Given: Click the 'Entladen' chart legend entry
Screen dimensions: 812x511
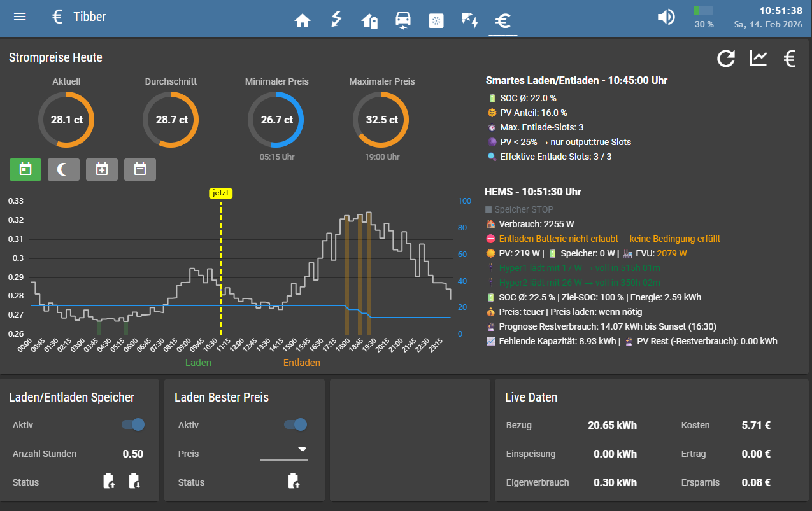Looking at the screenshot, I should [x=302, y=363].
